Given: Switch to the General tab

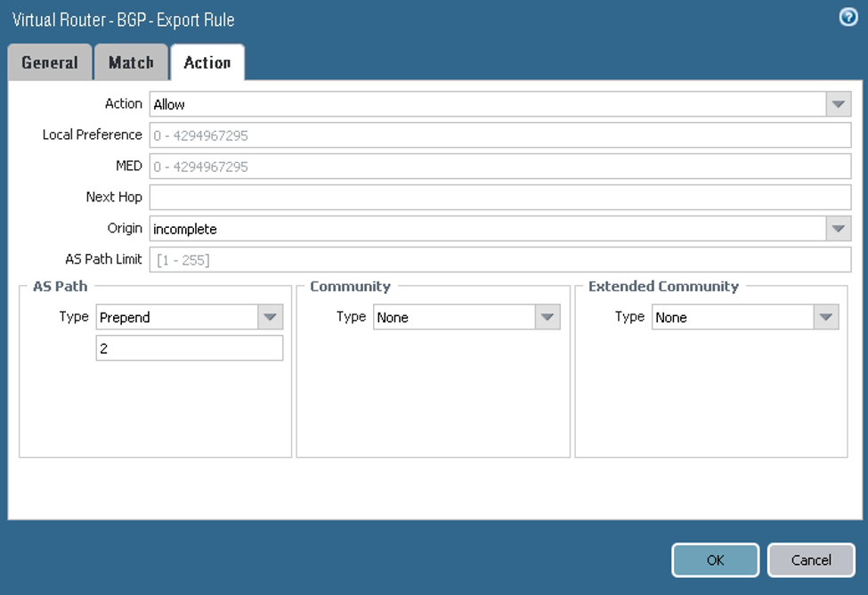Looking at the screenshot, I should (x=49, y=62).
